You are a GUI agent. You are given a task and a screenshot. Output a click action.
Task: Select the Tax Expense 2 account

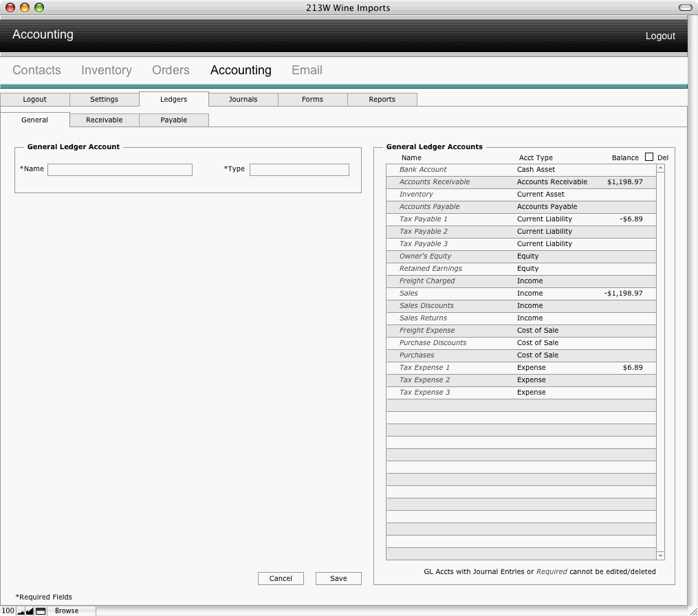point(425,379)
